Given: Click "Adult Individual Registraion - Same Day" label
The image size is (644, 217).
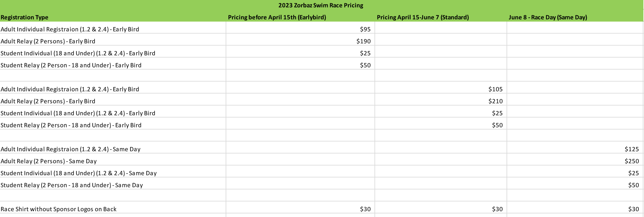Looking at the screenshot, I should (x=71, y=149).
